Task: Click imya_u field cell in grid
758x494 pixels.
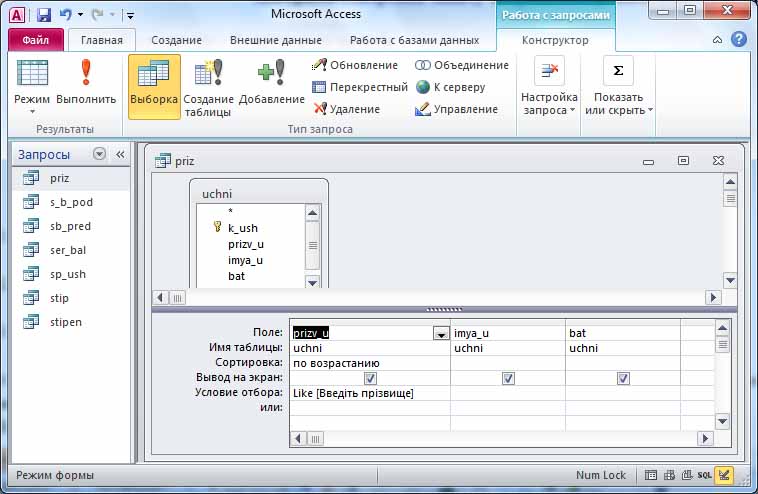Action: coord(508,333)
